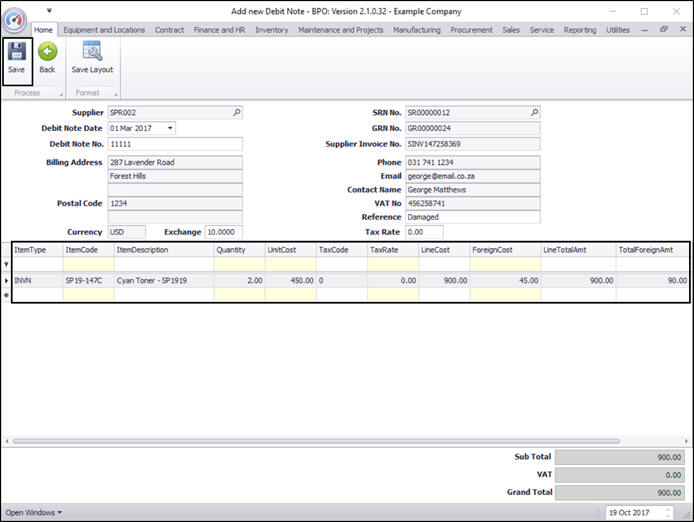Open the Open Windows dropdown

point(34,512)
